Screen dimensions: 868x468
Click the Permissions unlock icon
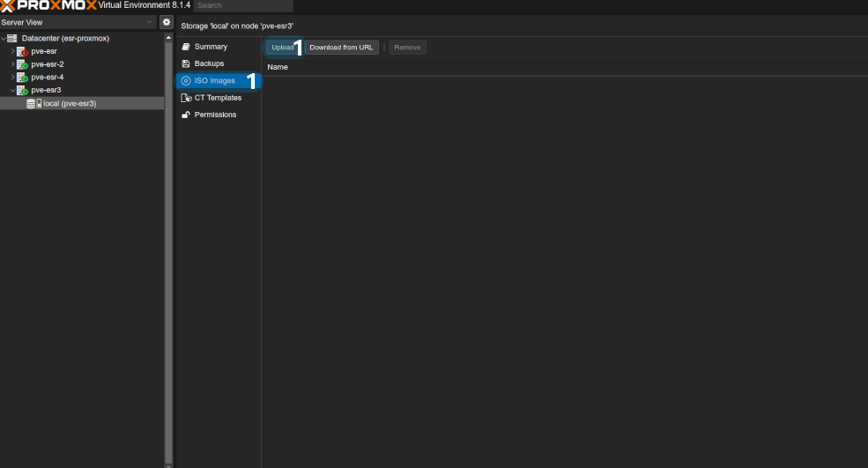[x=186, y=115]
